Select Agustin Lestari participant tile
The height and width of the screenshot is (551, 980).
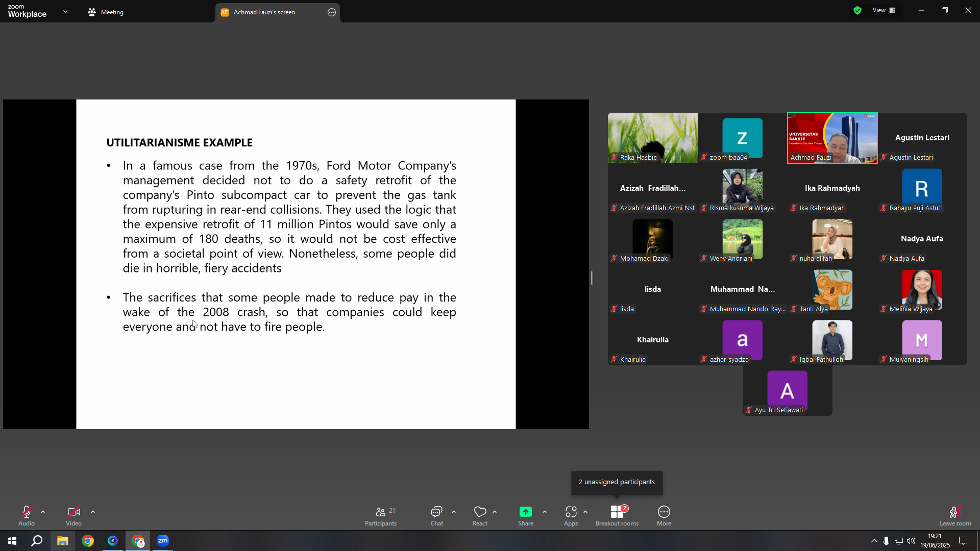point(922,138)
